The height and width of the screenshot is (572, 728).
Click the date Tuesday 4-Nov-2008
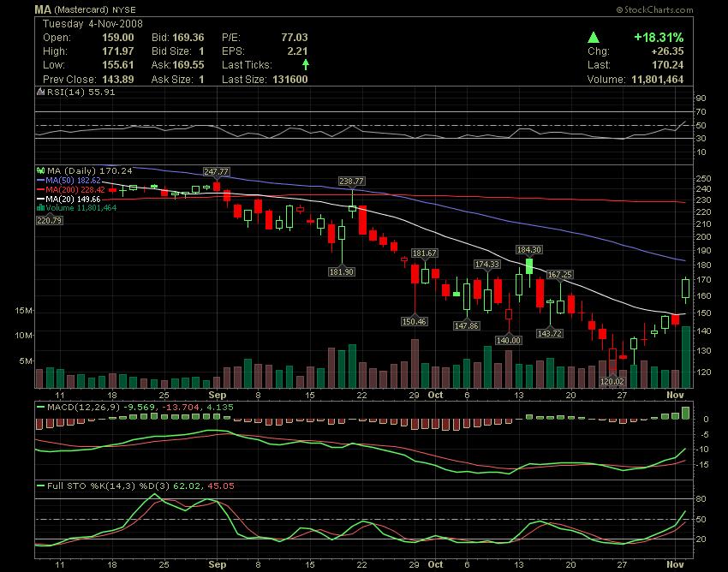(92, 24)
